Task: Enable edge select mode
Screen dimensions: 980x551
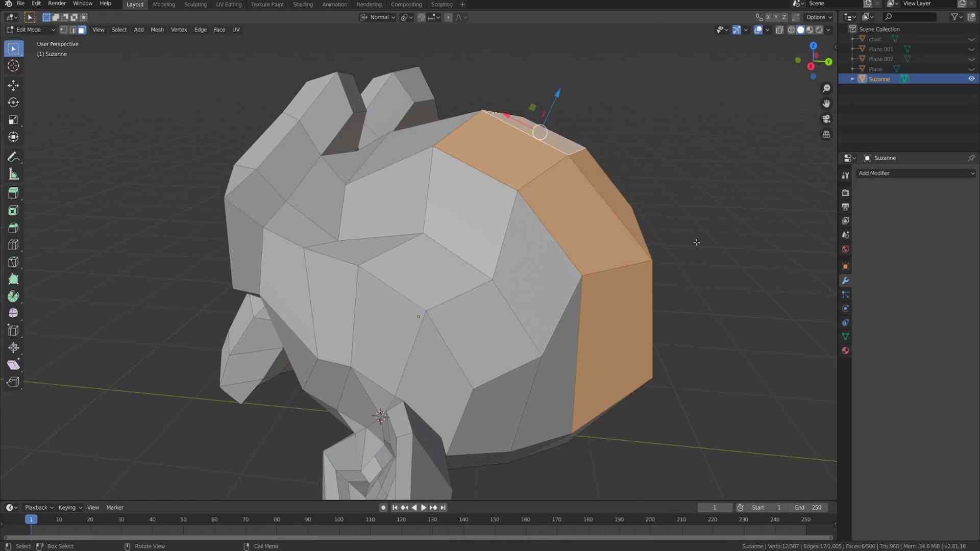Action: (73, 30)
